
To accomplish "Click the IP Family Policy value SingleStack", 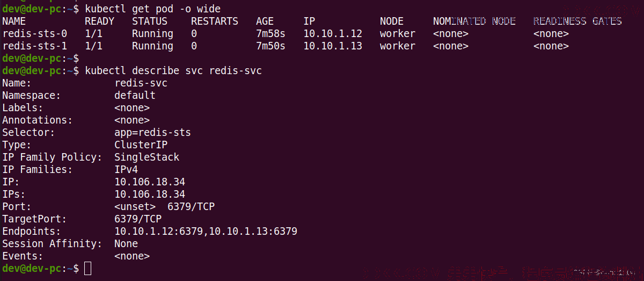I will point(147,157).
